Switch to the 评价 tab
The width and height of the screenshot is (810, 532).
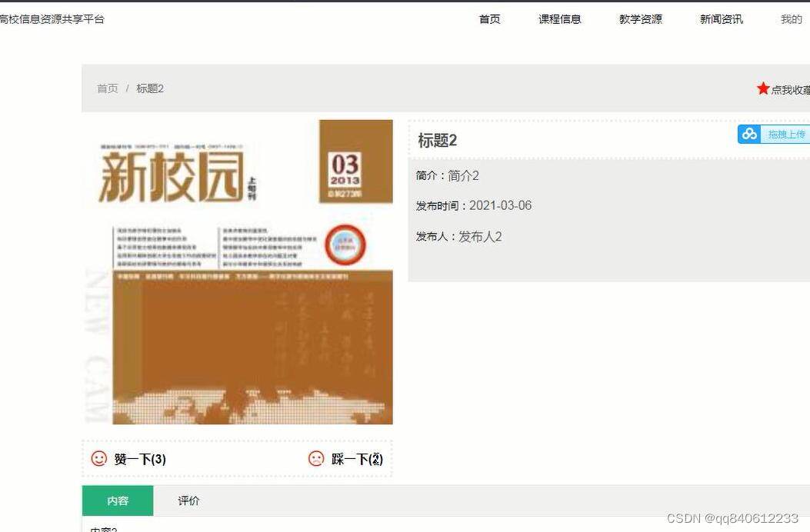[x=188, y=500]
